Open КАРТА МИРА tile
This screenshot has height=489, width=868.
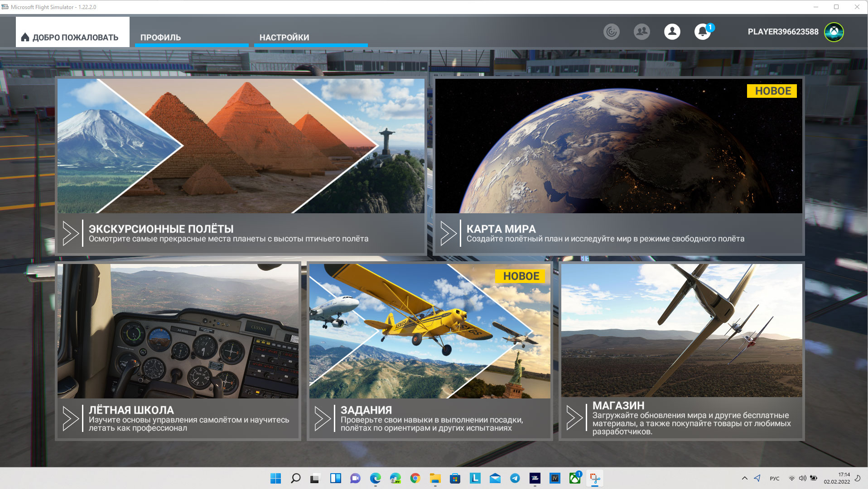pyautogui.click(x=619, y=166)
